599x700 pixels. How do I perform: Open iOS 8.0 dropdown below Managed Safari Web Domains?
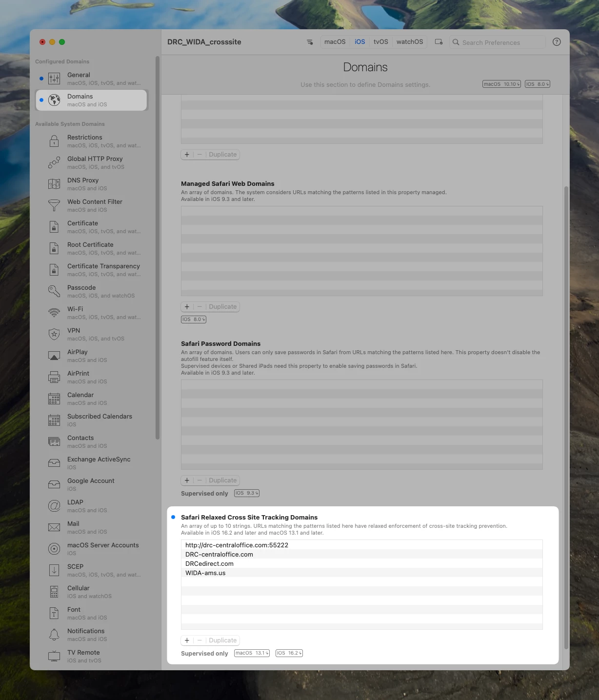tap(194, 320)
